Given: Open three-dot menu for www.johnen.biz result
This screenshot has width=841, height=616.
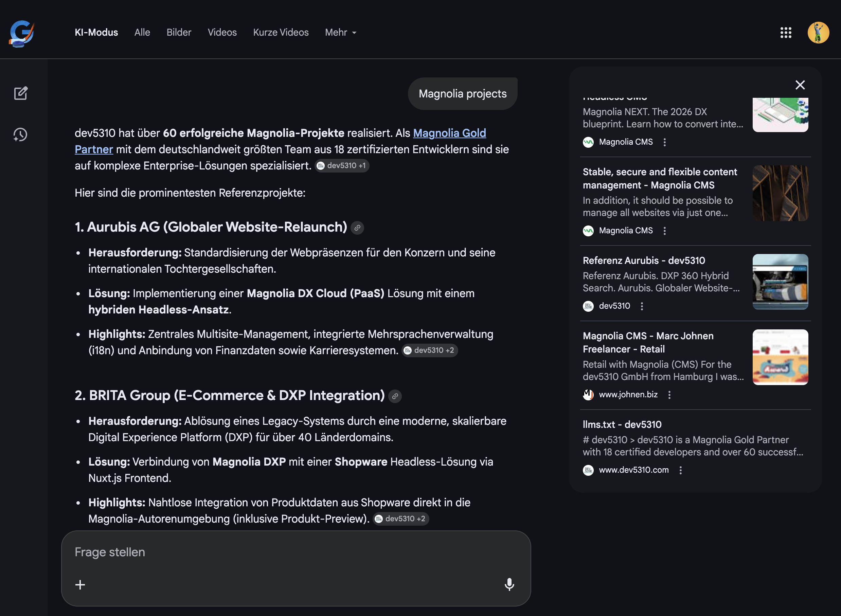Looking at the screenshot, I should point(669,395).
